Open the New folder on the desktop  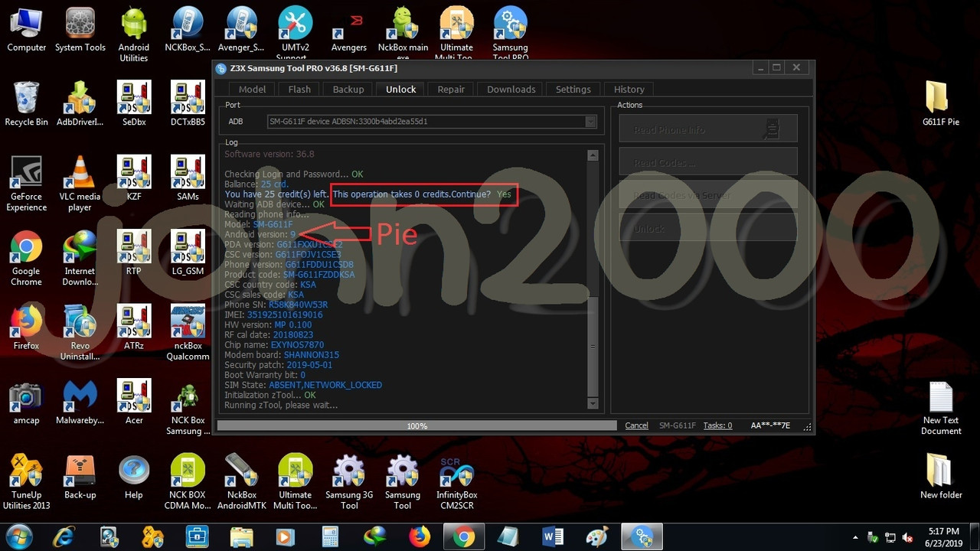[941, 477]
